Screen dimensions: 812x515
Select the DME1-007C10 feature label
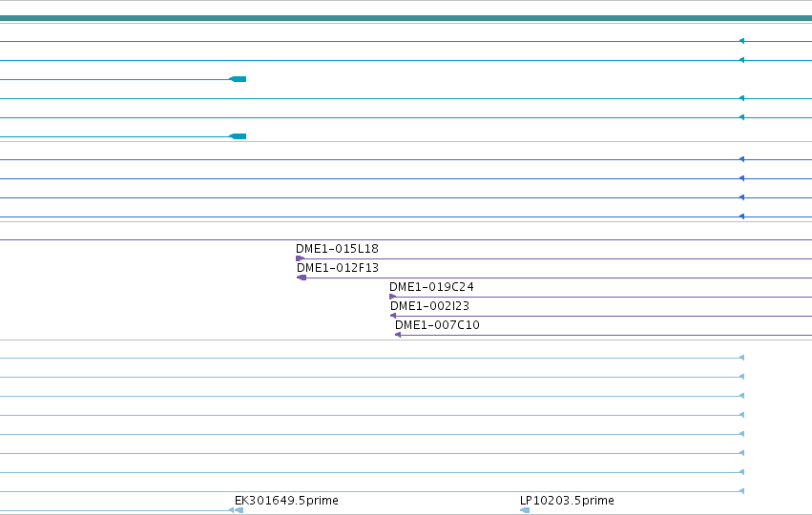pos(437,325)
